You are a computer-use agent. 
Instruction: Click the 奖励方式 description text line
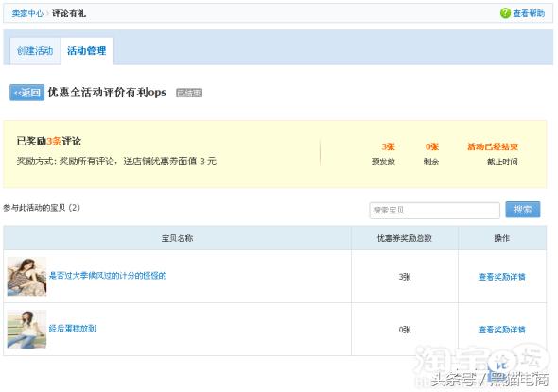click(x=116, y=162)
